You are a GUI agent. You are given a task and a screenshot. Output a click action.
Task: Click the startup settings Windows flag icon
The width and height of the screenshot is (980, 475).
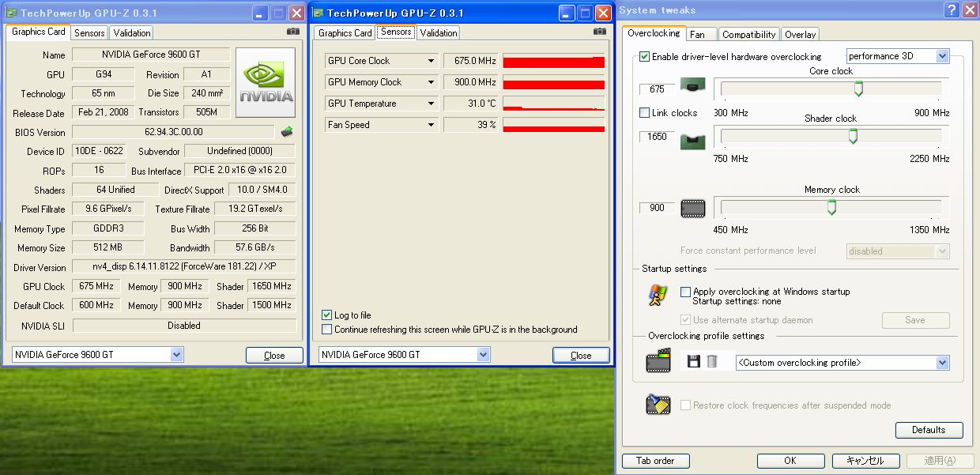click(658, 296)
